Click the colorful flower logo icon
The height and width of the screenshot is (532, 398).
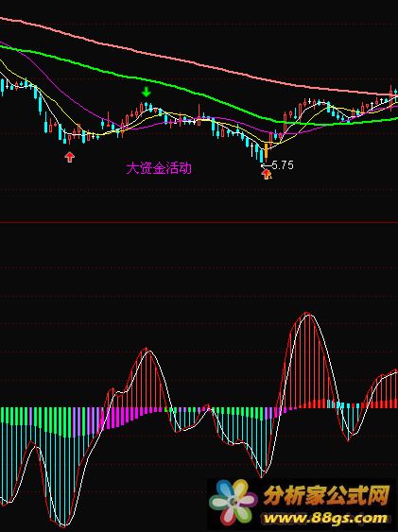pyautogui.click(x=233, y=502)
